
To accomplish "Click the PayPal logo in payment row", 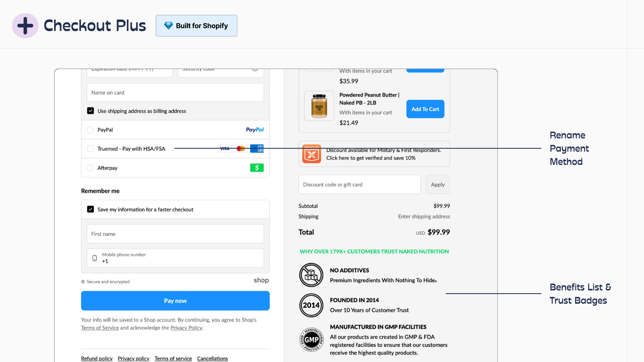I will click(255, 130).
